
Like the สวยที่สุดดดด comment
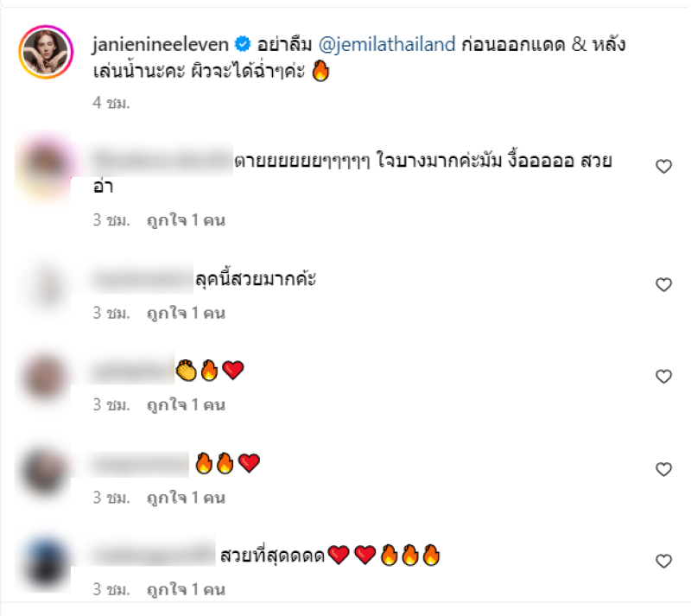663,561
